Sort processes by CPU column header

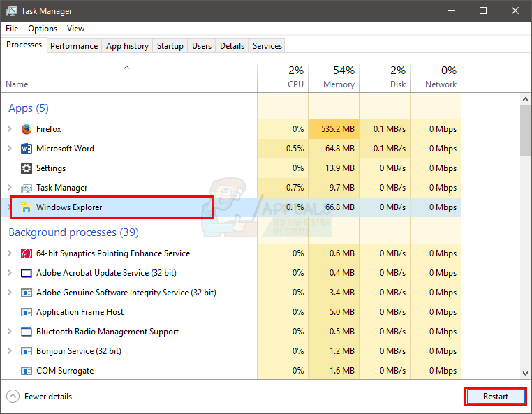pos(283,77)
